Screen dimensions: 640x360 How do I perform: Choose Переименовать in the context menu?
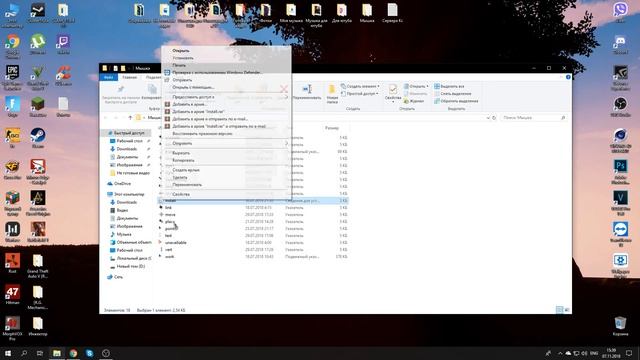(187, 185)
